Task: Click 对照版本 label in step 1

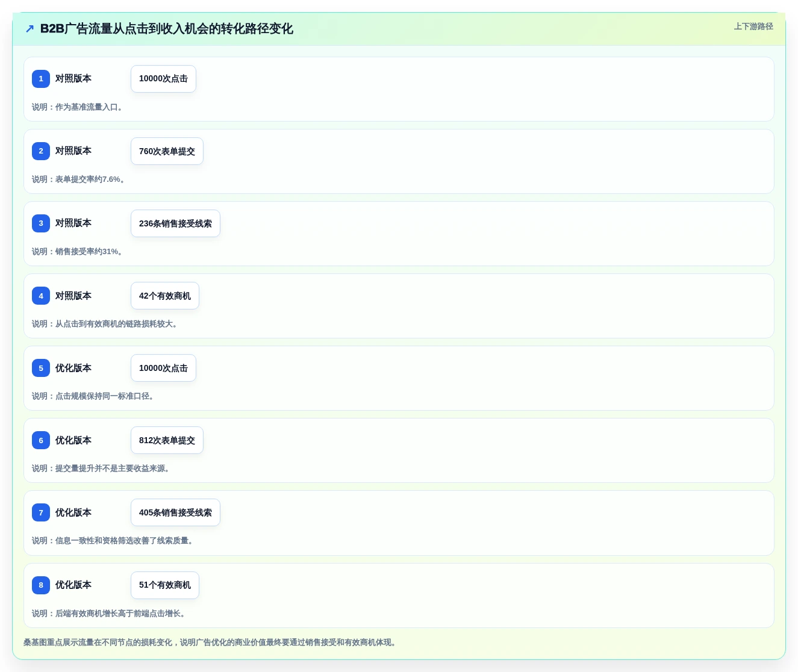Action: pyautogui.click(x=73, y=79)
